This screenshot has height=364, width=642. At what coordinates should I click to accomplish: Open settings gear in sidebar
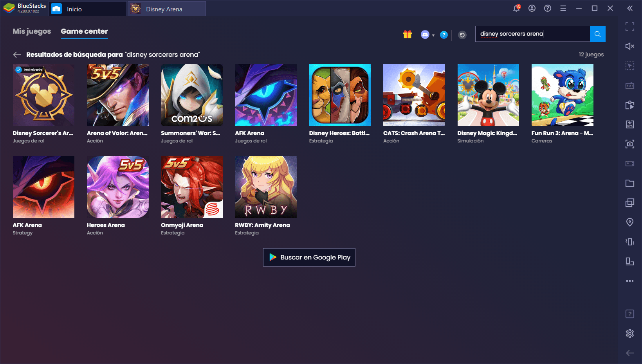(630, 333)
